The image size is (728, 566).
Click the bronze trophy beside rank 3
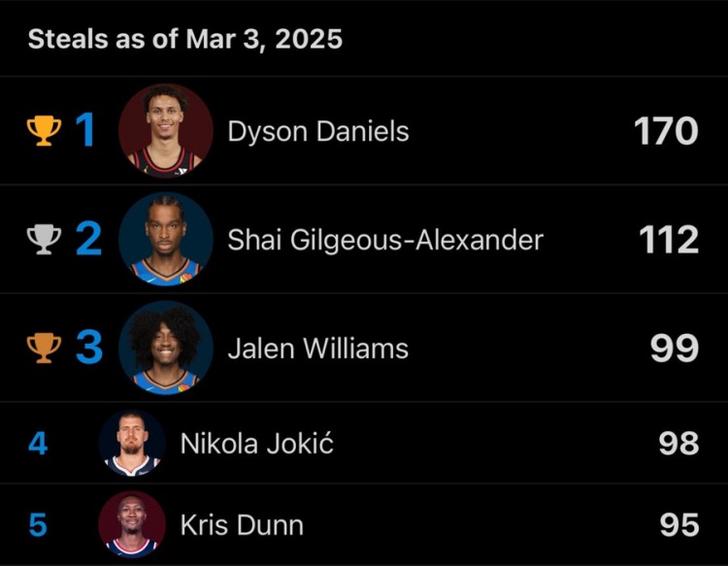click(44, 348)
